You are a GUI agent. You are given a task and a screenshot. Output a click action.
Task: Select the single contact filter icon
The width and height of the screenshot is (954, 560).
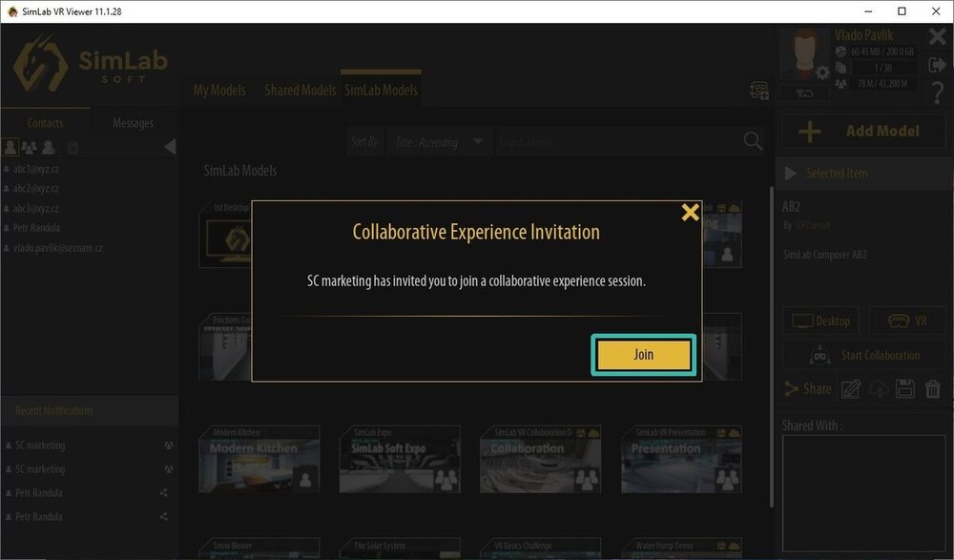(x=10, y=147)
